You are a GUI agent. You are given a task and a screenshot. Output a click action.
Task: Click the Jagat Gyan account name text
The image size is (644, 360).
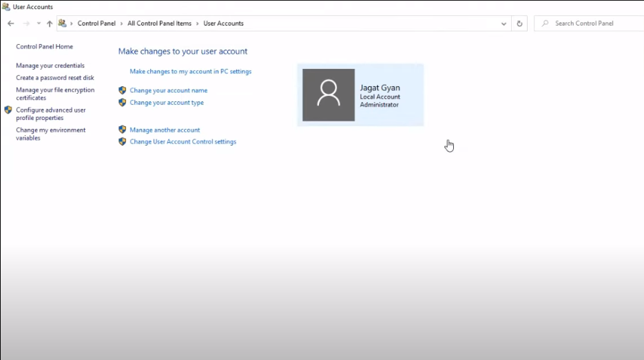tap(380, 88)
